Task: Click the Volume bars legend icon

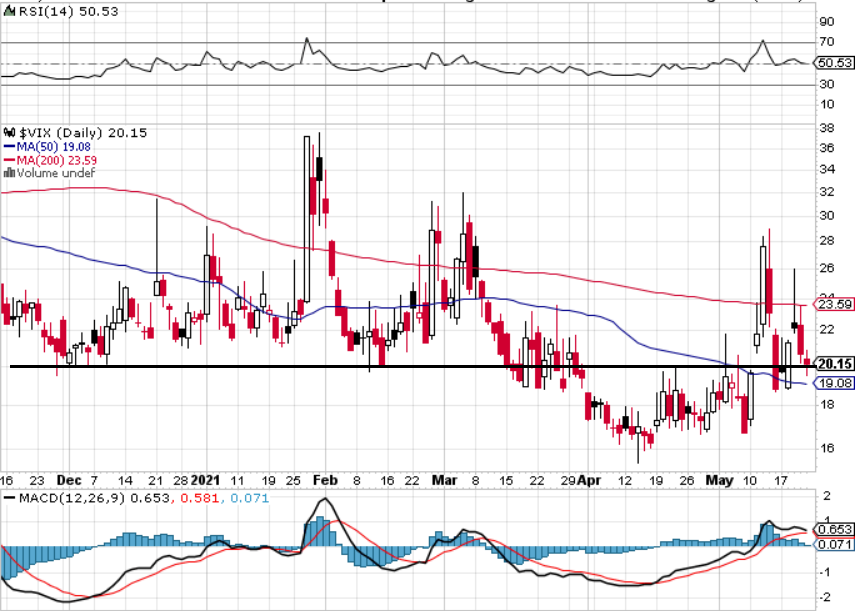Action: (9, 173)
